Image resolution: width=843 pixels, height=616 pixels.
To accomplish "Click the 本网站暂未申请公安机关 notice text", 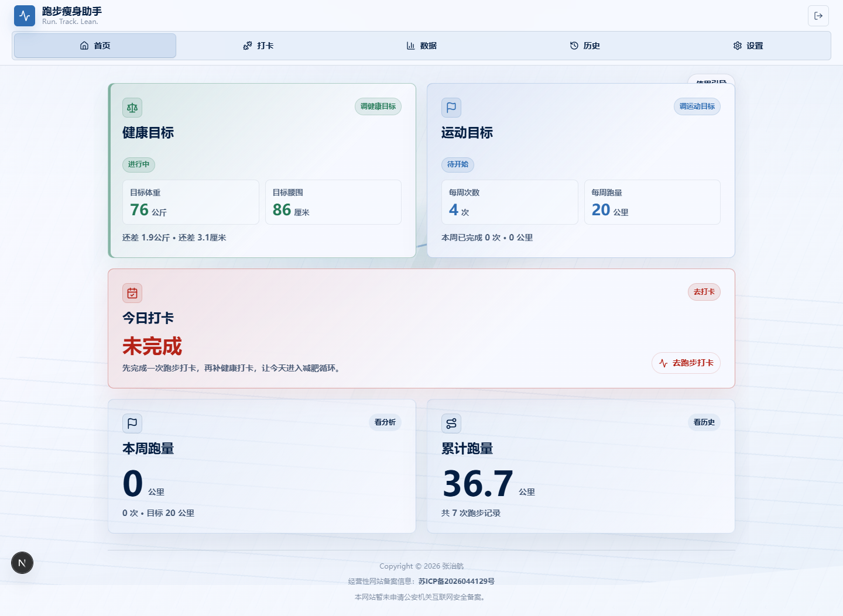I will coord(421,597).
